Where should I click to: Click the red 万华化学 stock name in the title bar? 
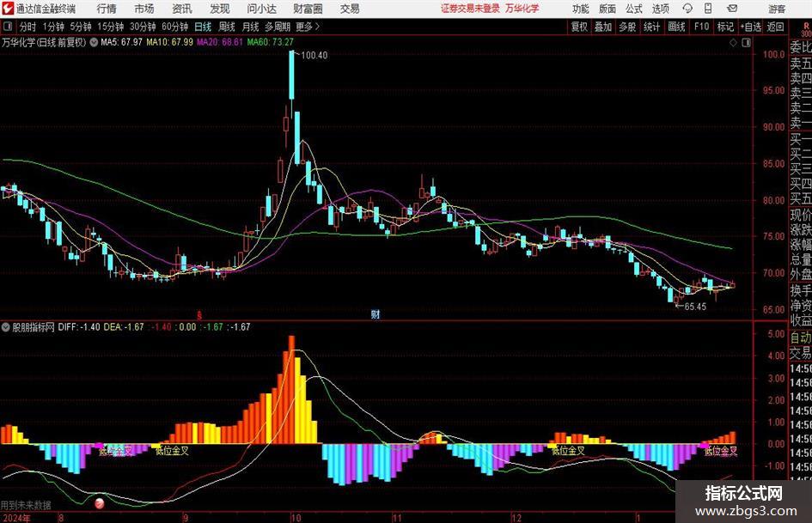coord(522,9)
